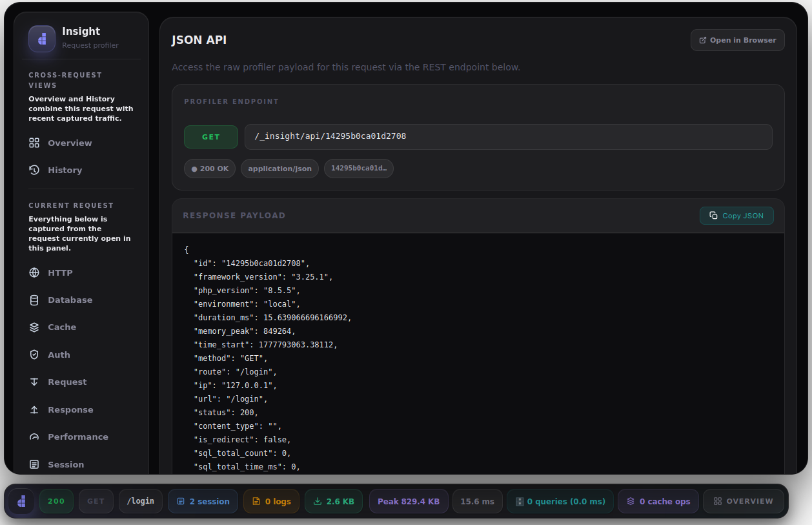
Task: Select the Performance gauge icon
Action: coord(34,437)
